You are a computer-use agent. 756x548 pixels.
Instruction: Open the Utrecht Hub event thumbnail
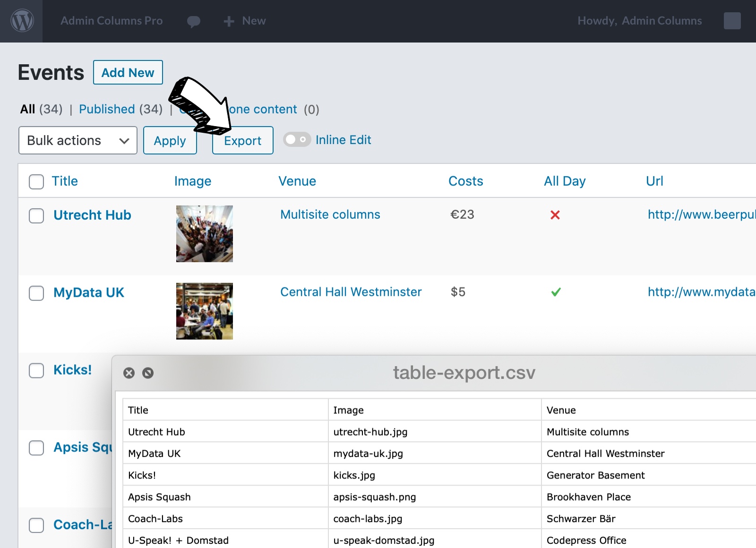pyautogui.click(x=204, y=234)
